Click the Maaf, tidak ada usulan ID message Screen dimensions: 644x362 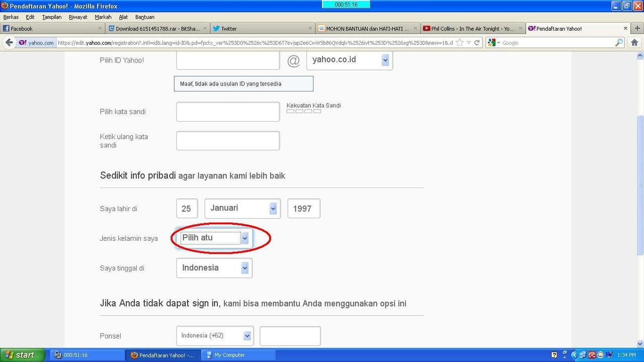[x=244, y=84]
